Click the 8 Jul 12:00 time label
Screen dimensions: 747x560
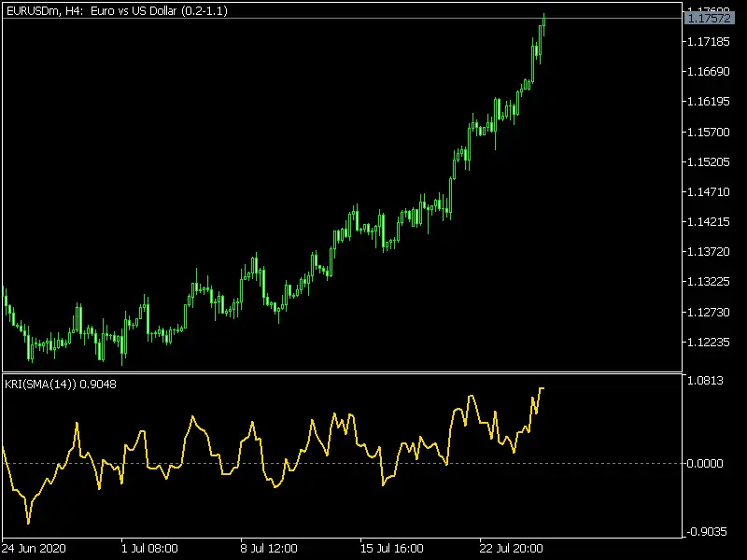pyautogui.click(x=269, y=548)
